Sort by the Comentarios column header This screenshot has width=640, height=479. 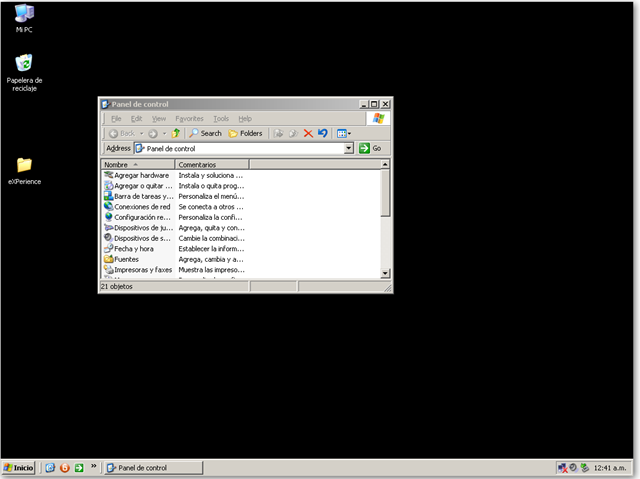212,164
